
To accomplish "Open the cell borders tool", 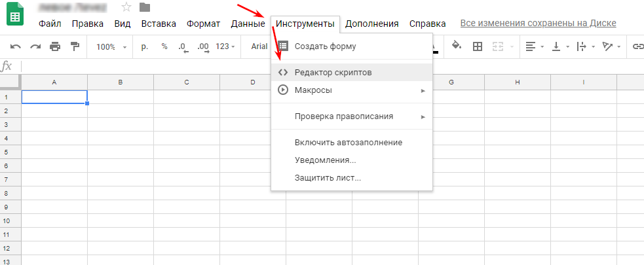I will pyautogui.click(x=478, y=47).
